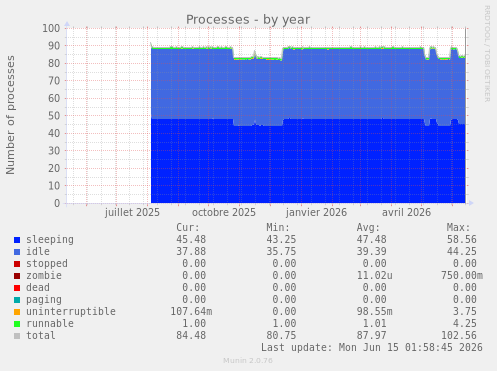Click the y-axis value 100
Viewport: 497px width, 371px height.
[51, 28]
